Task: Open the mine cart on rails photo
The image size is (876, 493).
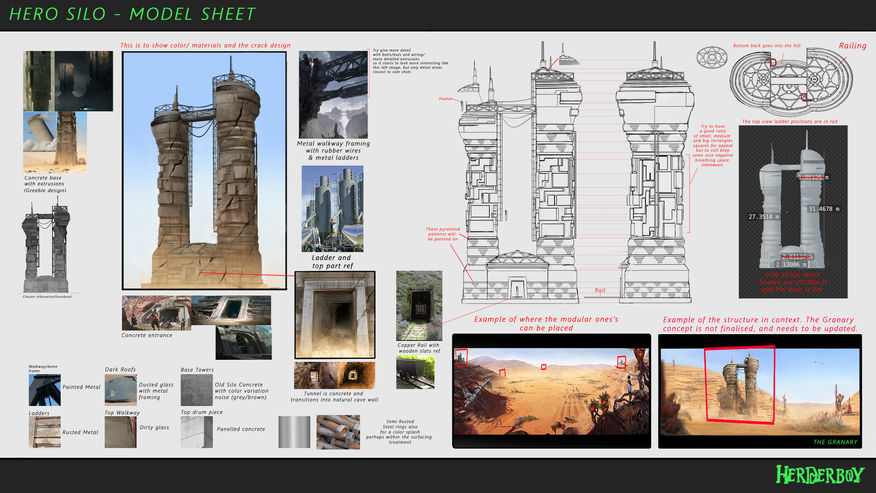Action: (x=416, y=372)
